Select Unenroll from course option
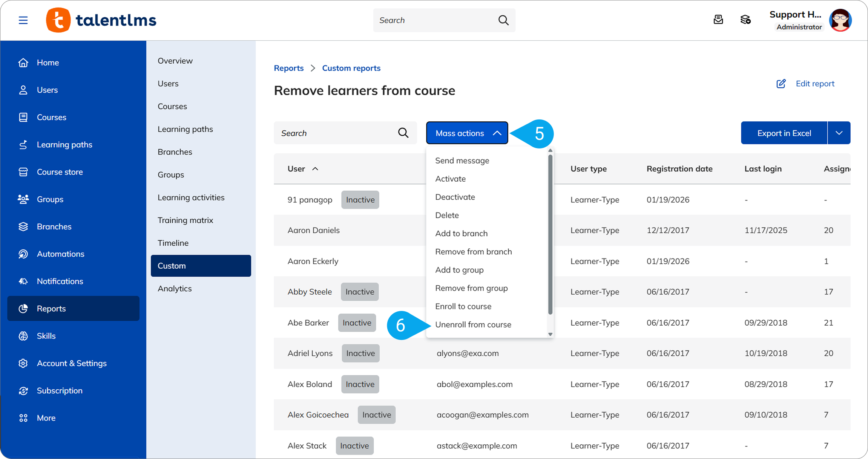The image size is (868, 459). tap(473, 324)
